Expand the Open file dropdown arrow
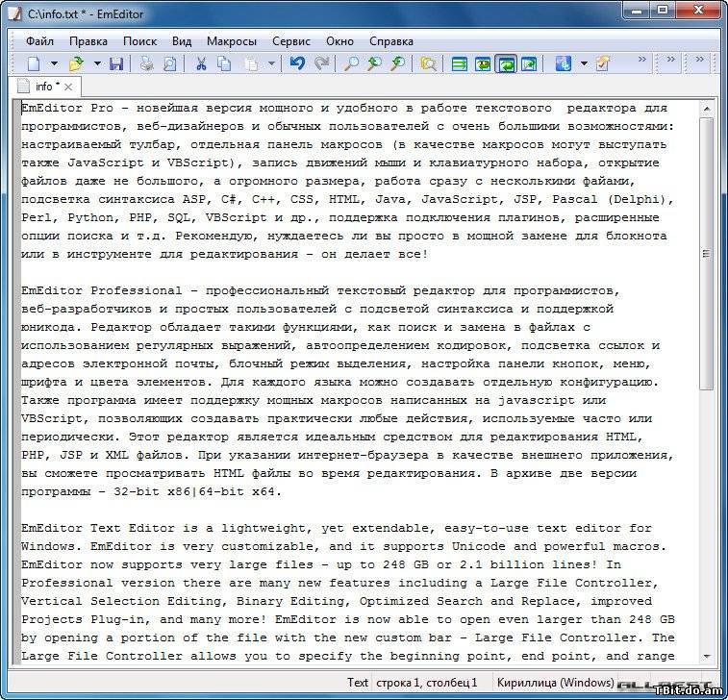 97,63
